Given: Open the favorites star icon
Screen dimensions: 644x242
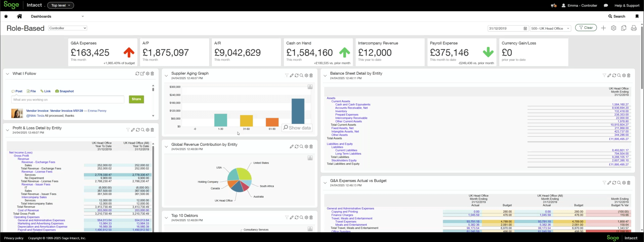Looking at the screenshot, I should [6, 16].
